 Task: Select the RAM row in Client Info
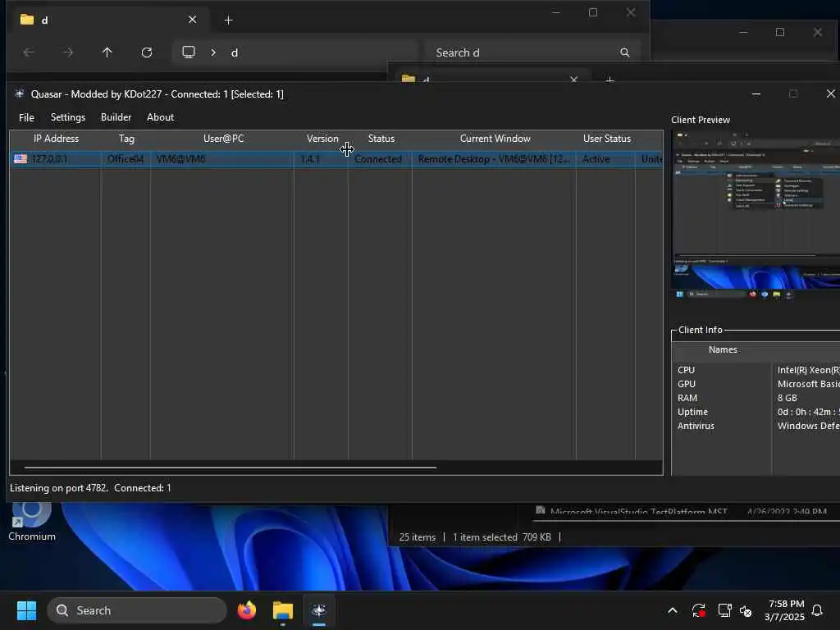(x=756, y=398)
